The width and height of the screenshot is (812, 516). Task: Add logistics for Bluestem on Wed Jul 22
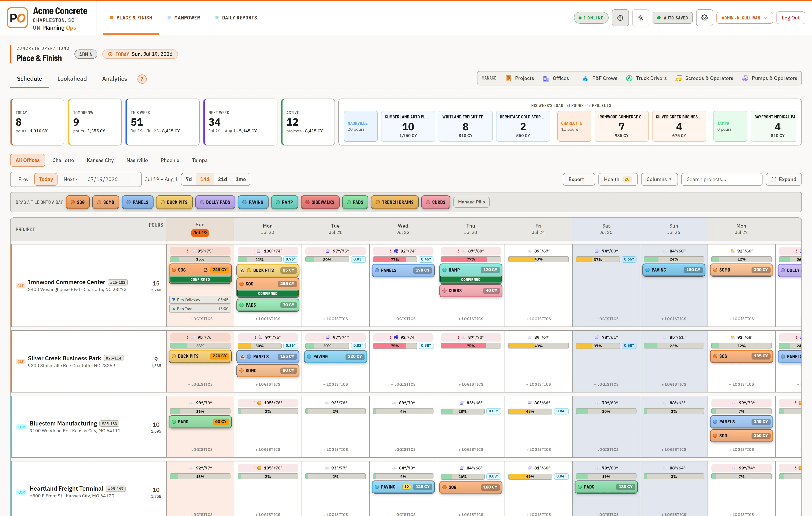pyautogui.click(x=403, y=450)
